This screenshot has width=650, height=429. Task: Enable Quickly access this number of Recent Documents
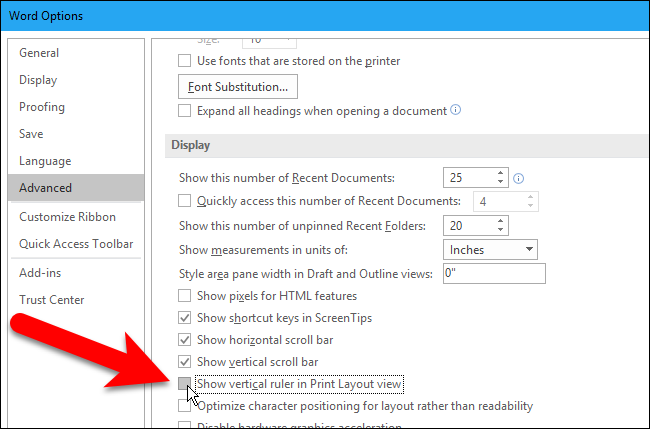point(184,201)
